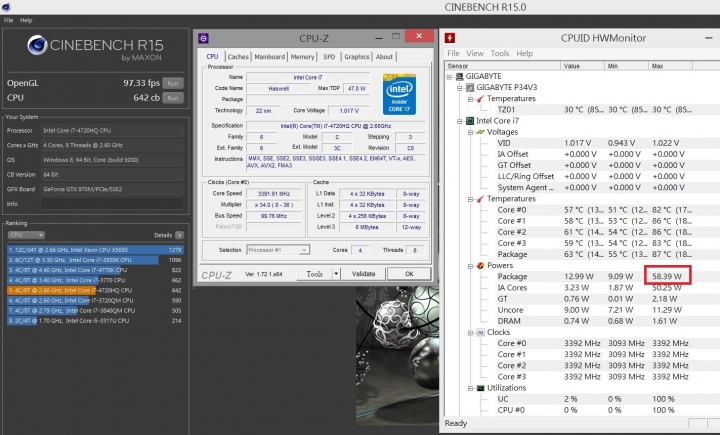Run the OpenGL benchmark
This screenshot has height=435, width=720.
pyautogui.click(x=173, y=83)
